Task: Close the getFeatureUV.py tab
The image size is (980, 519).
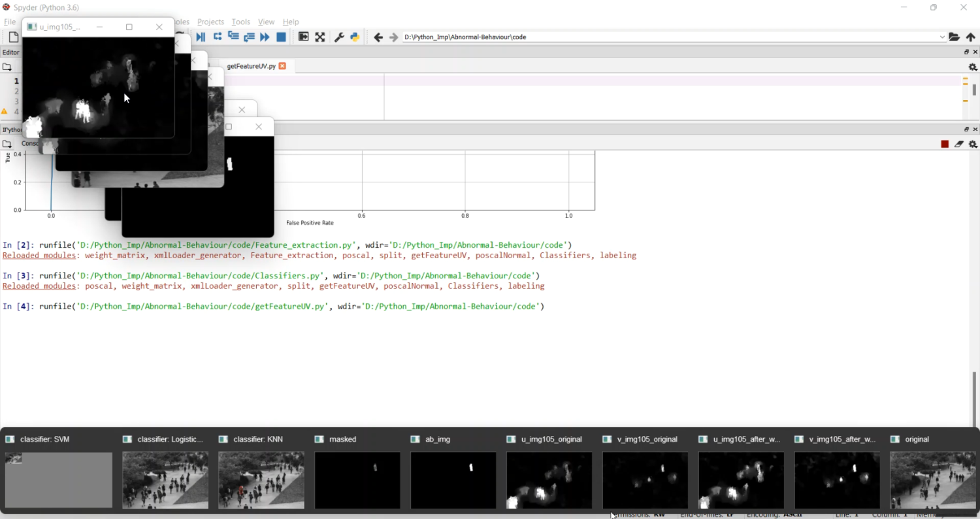Action: 282,66
